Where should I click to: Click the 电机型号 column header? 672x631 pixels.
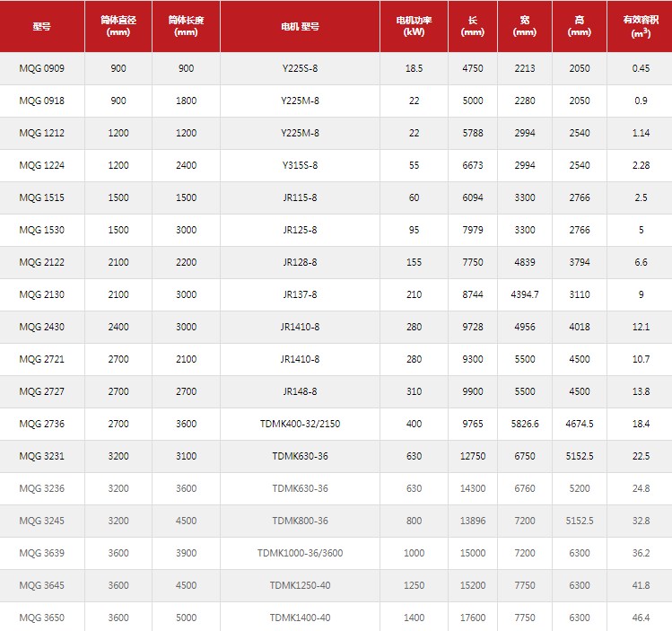(300, 26)
